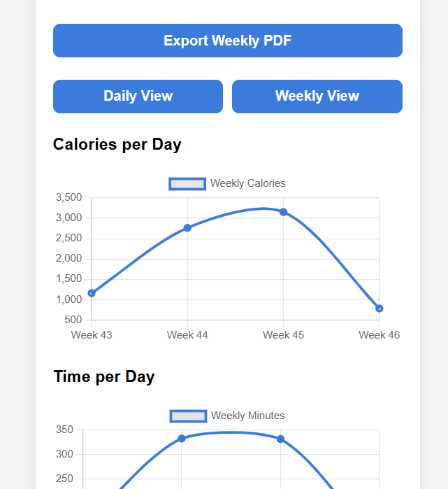Click the Weekly Minutes legend color box
The height and width of the screenshot is (489, 448).
tap(188, 416)
